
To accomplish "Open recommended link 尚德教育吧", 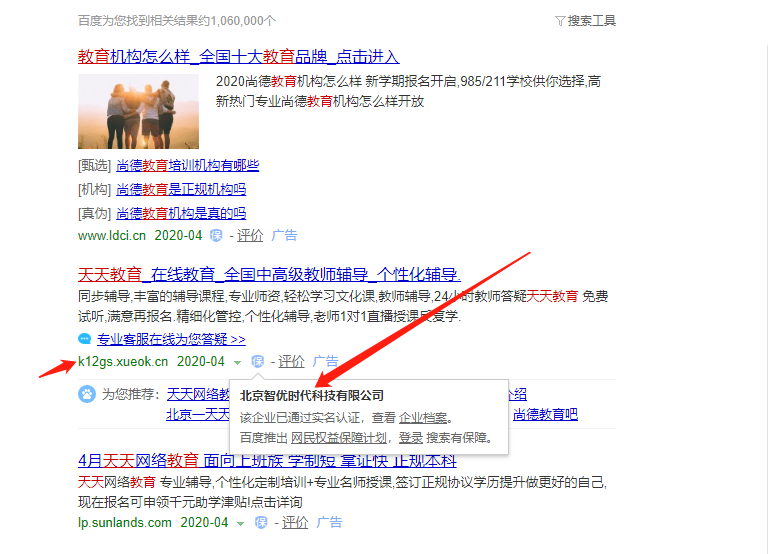I will pyautogui.click(x=545, y=414).
